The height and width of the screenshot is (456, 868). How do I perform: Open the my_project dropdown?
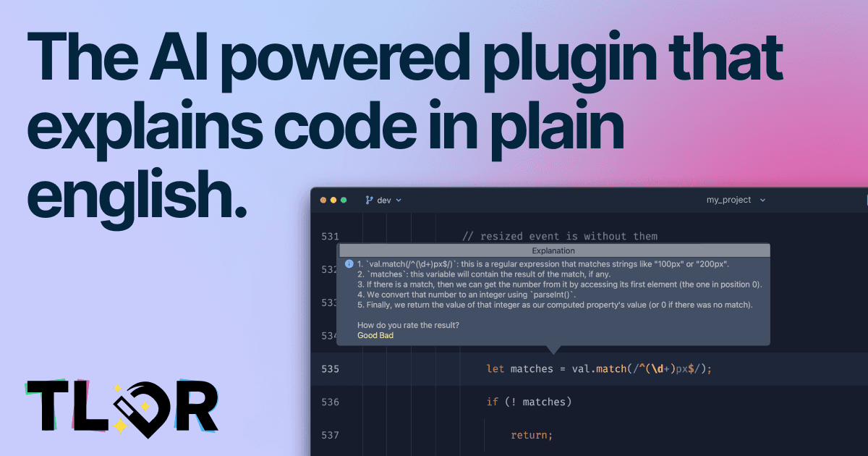(x=735, y=200)
